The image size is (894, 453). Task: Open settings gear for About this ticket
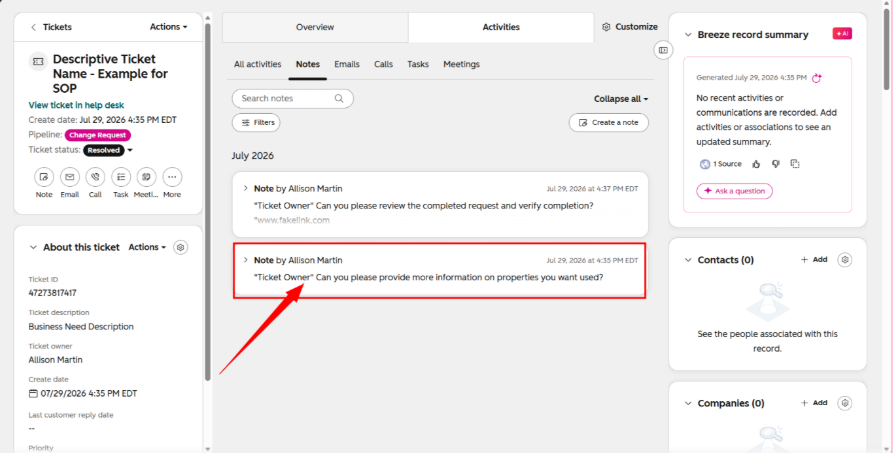tap(181, 247)
